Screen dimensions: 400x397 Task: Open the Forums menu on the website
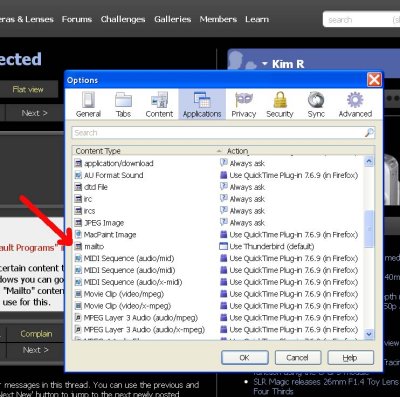coord(77,19)
